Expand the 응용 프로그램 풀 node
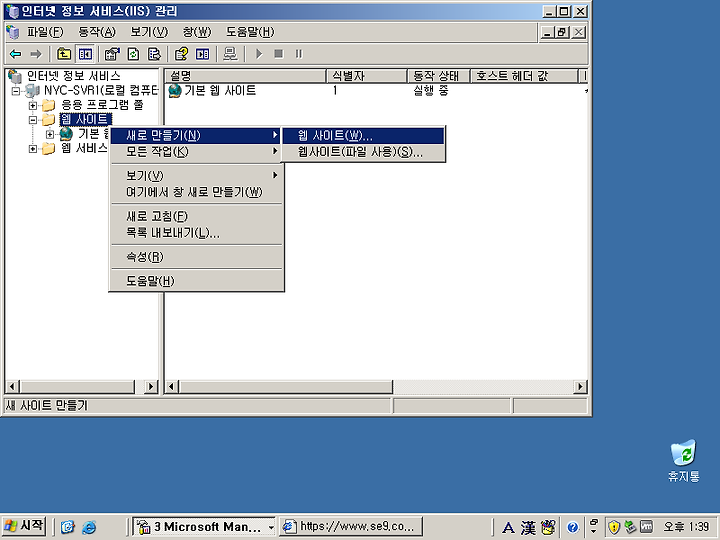 [33, 106]
